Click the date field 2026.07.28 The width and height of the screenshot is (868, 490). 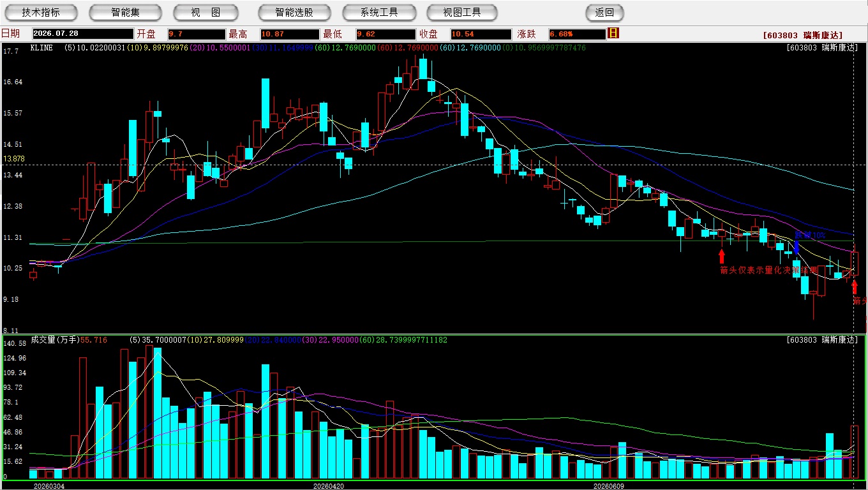[83, 34]
